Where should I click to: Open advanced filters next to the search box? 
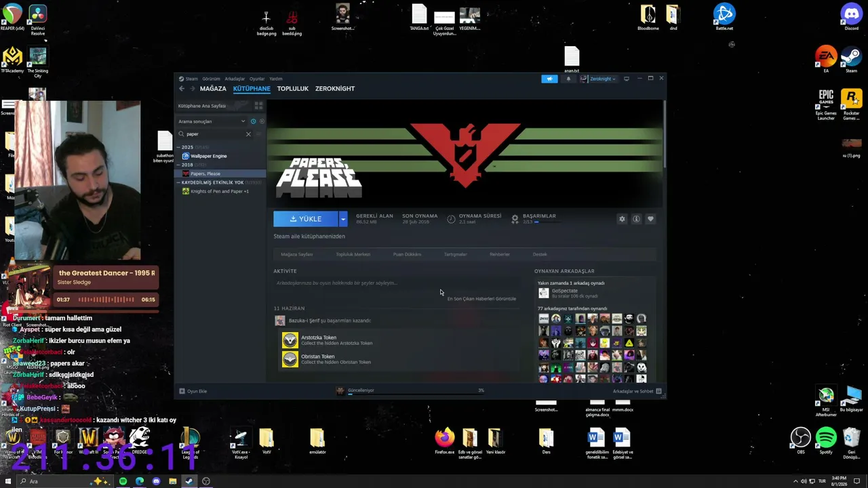coord(258,134)
